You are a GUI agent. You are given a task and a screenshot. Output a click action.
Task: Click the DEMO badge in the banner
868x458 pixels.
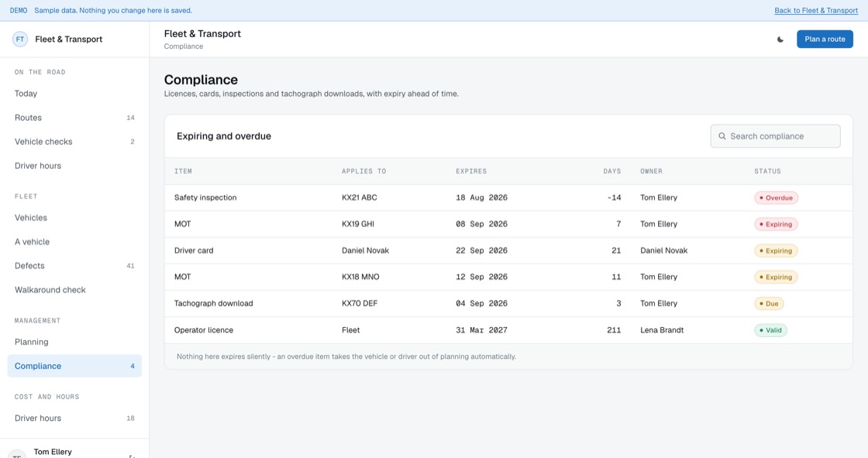(19, 11)
